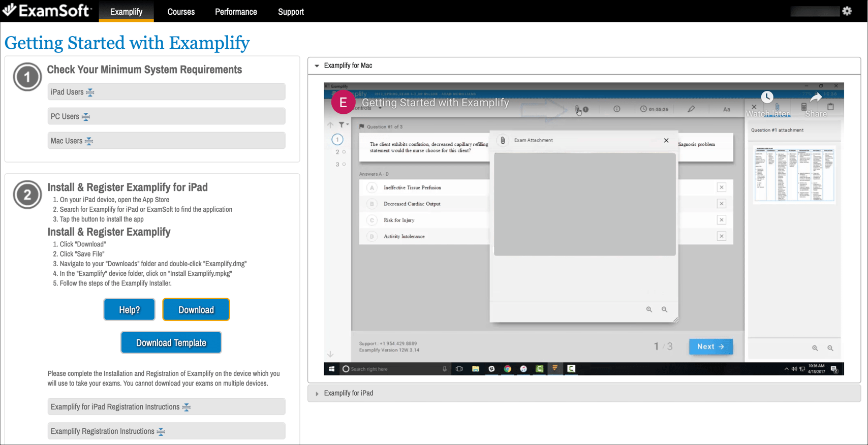868x445 pixels.
Task: Click the pink E channel avatar
Action: coord(343,102)
